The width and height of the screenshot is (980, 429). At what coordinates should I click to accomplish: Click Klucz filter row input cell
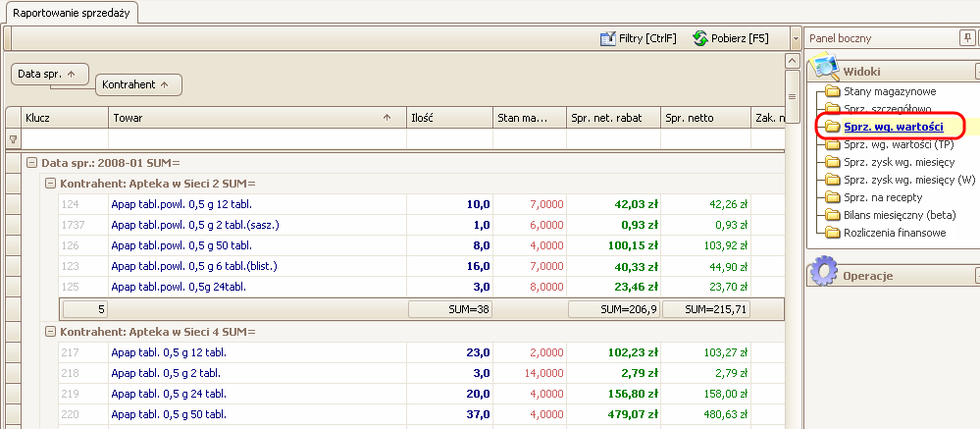[x=65, y=139]
